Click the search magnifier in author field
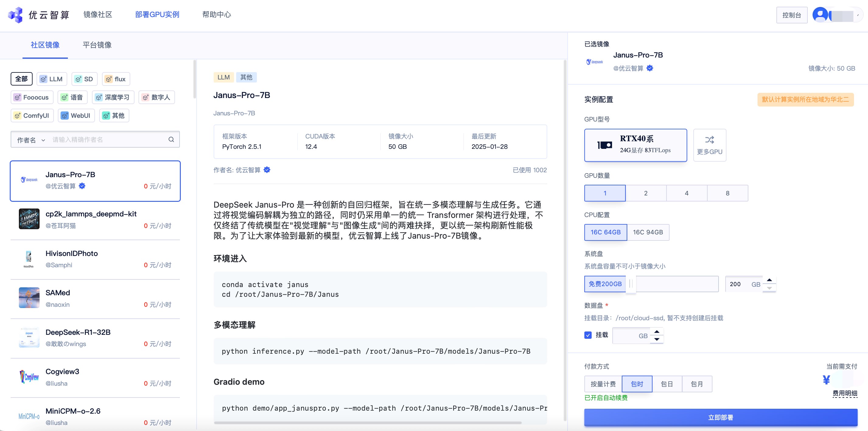The image size is (868, 431). click(171, 139)
